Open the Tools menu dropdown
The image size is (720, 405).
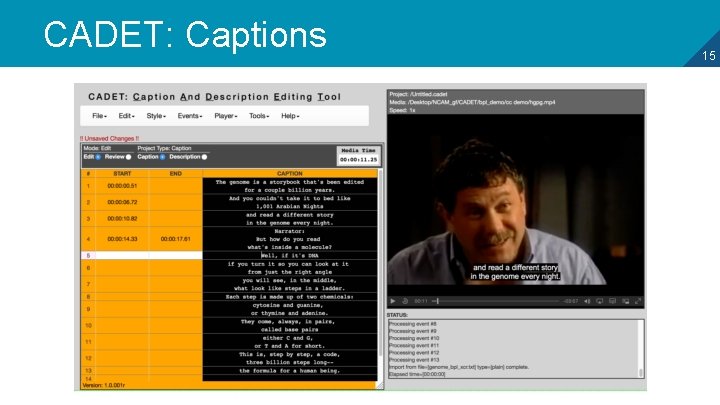[259, 116]
